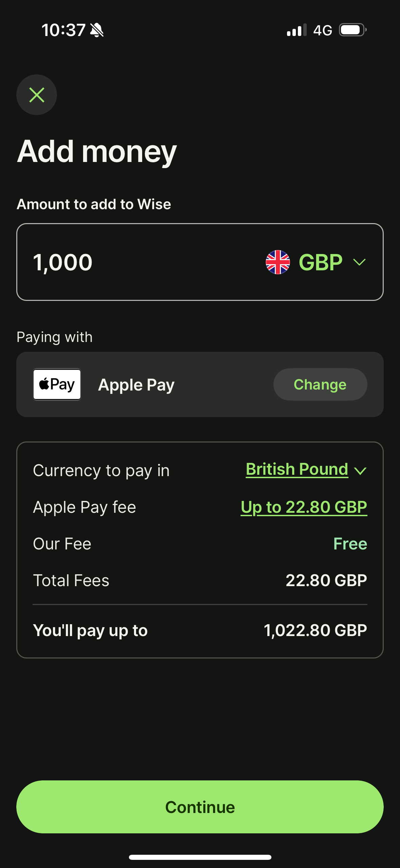The width and height of the screenshot is (400, 868).
Task: Tap the cellular signal bars icon
Action: 297,30
